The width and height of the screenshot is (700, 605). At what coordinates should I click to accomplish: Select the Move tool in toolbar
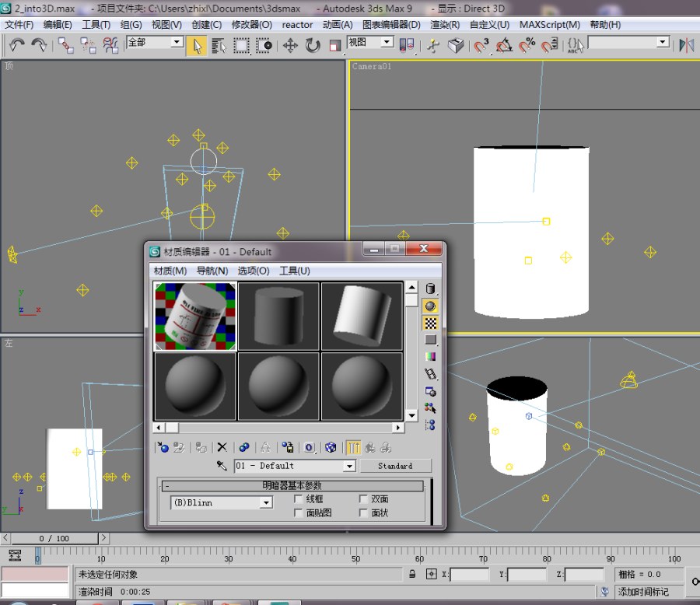[x=290, y=46]
